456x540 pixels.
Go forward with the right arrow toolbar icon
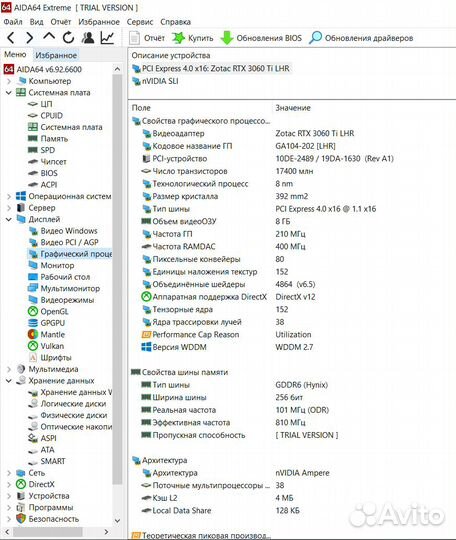tap(30, 38)
